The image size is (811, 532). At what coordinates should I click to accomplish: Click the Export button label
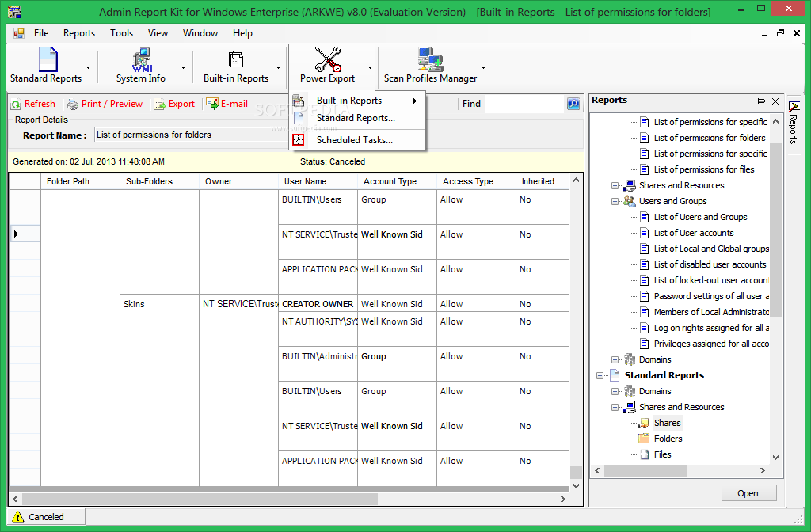click(181, 104)
